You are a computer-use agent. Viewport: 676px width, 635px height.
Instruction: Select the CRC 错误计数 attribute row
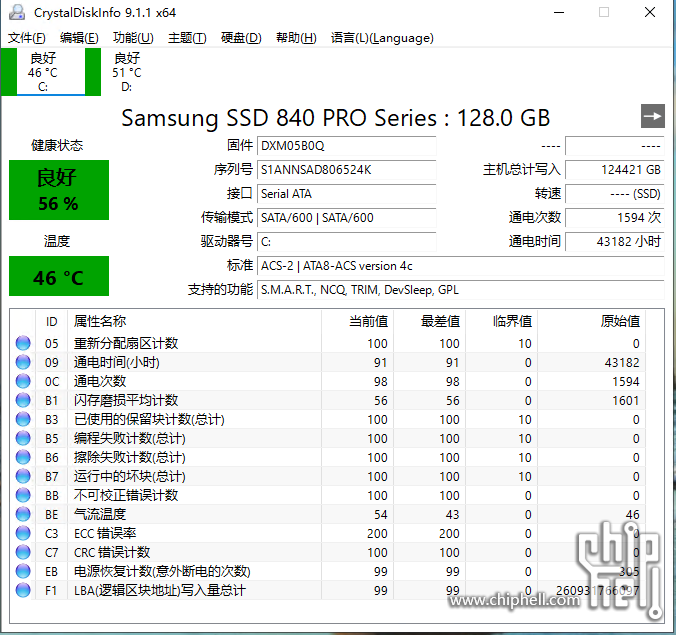pyautogui.click(x=328, y=552)
